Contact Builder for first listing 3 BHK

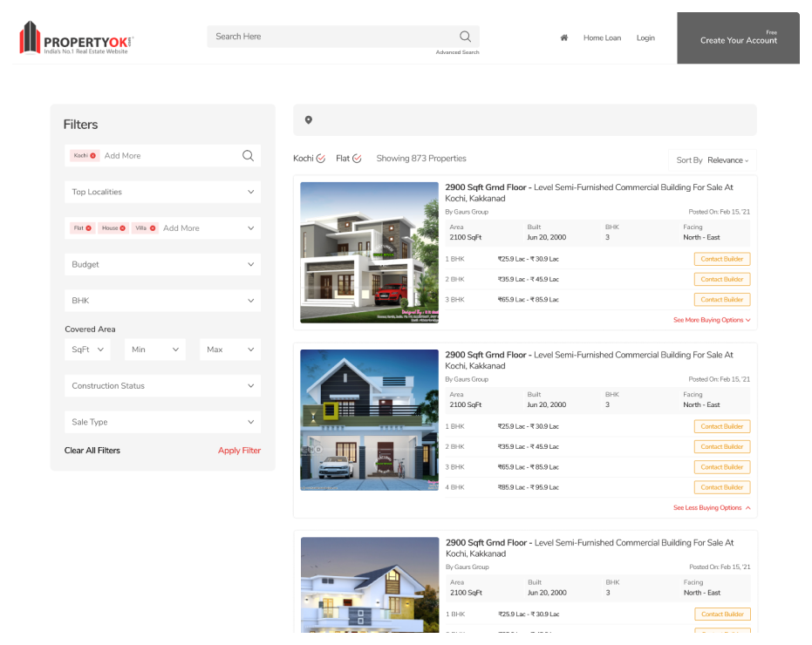pyautogui.click(x=722, y=300)
